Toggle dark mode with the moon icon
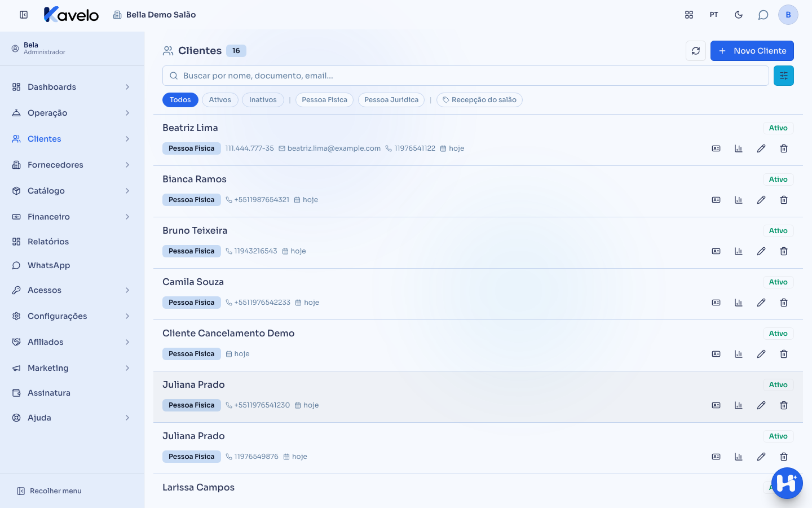The width and height of the screenshot is (812, 508). point(739,15)
